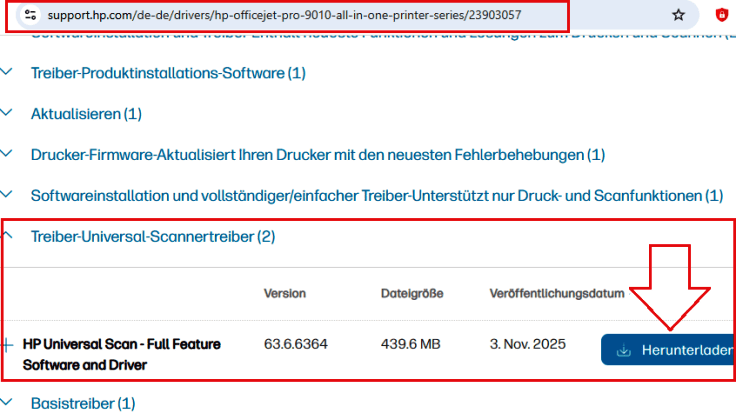
Task: Click the Dateigröße column header
Action: coord(412,293)
